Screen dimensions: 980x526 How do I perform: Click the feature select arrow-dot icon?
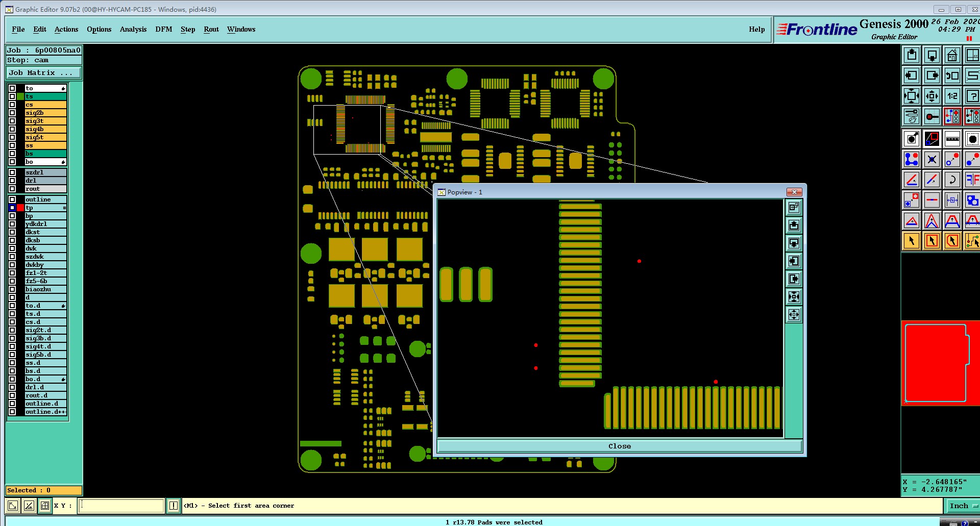(x=912, y=139)
